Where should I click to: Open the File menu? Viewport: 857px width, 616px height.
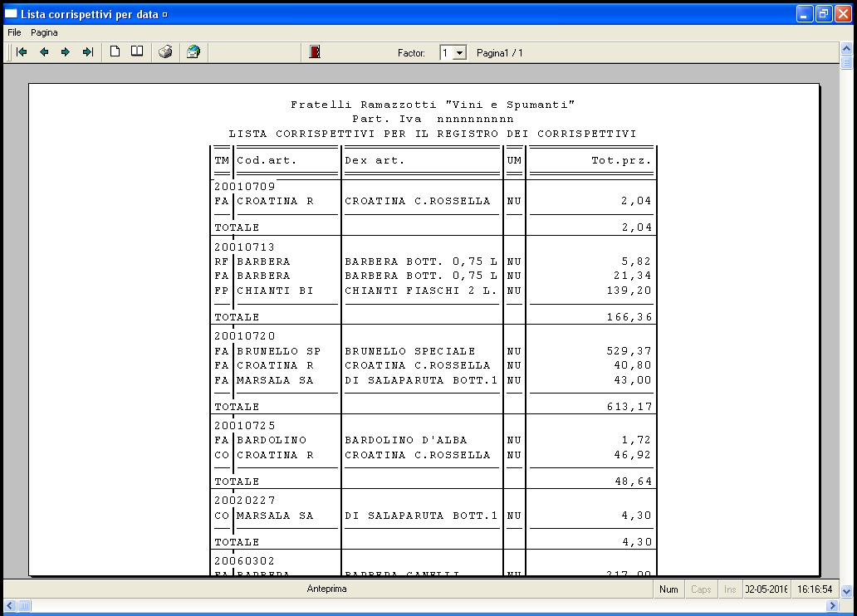tap(14, 32)
